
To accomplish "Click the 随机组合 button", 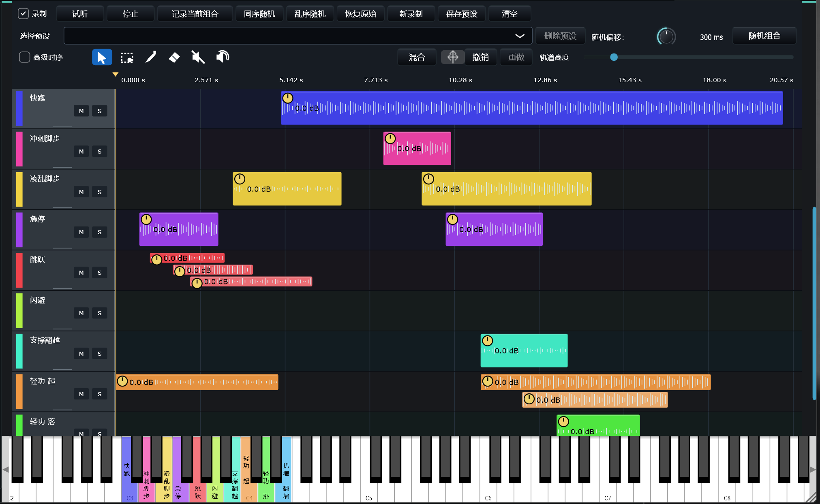I will tap(764, 36).
